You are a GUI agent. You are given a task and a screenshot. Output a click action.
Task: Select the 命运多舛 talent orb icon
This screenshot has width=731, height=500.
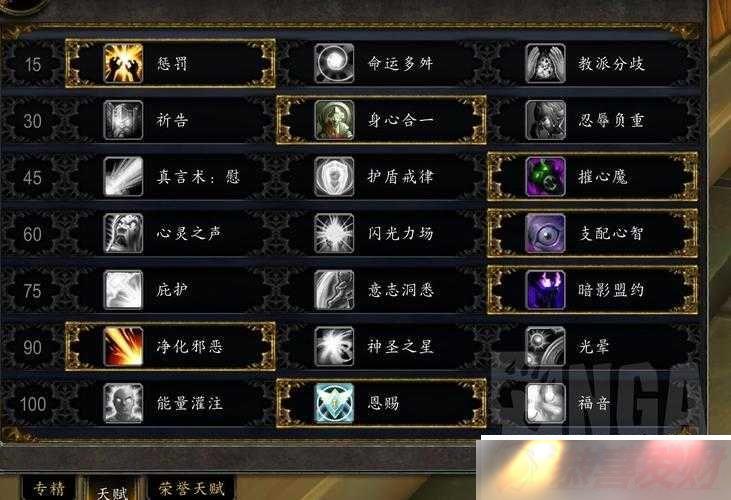tap(334, 63)
